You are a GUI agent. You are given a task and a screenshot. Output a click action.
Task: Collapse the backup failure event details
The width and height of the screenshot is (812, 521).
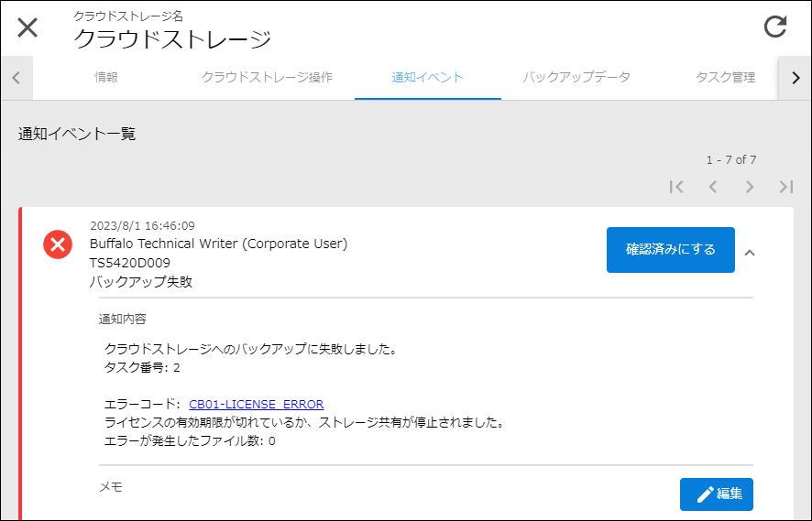click(750, 253)
